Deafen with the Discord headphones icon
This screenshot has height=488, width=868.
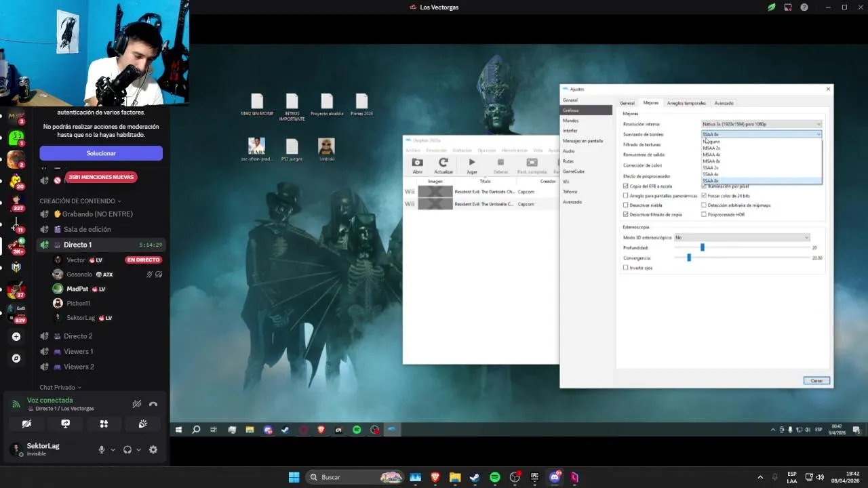click(x=127, y=449)
